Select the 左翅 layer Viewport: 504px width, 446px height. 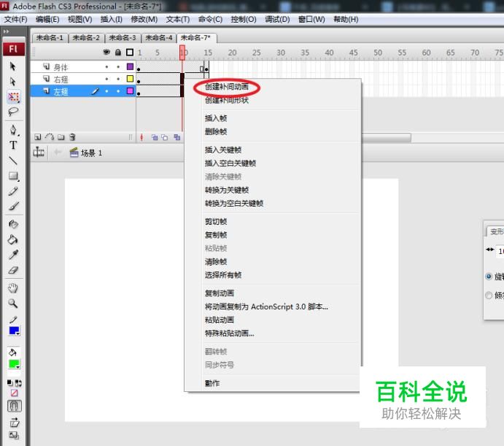click(x=61, y=91)
